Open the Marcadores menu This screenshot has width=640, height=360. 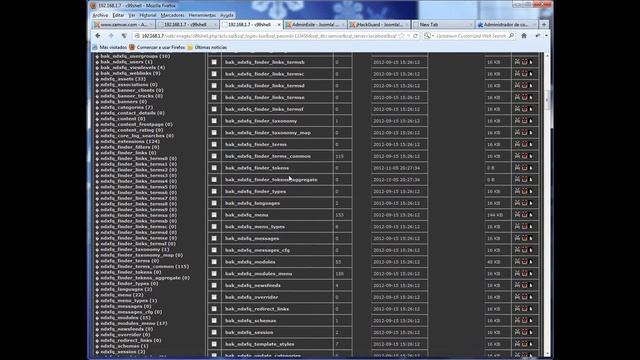172,15
